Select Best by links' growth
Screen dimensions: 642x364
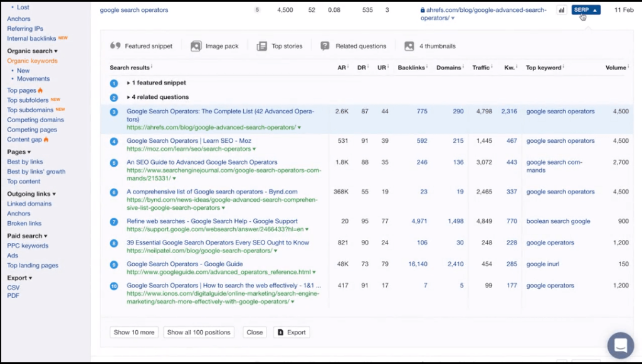(36, 172)
